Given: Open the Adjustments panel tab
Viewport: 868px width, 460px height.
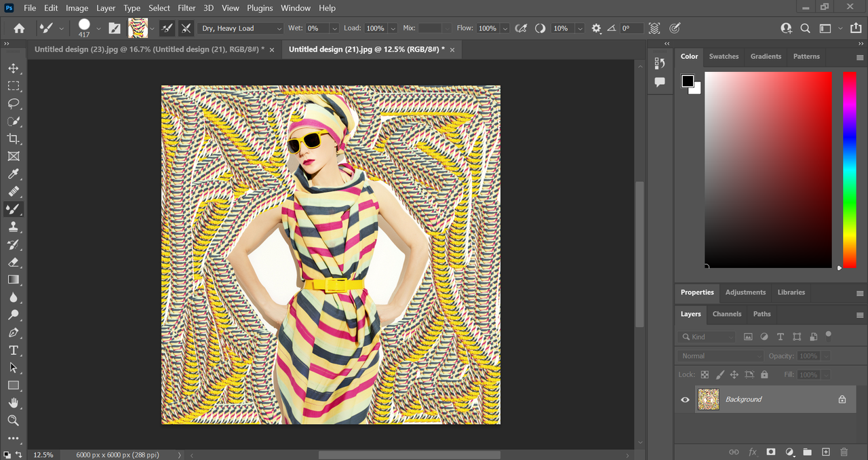Looking at the screenshot, I should tap(745, 292).
